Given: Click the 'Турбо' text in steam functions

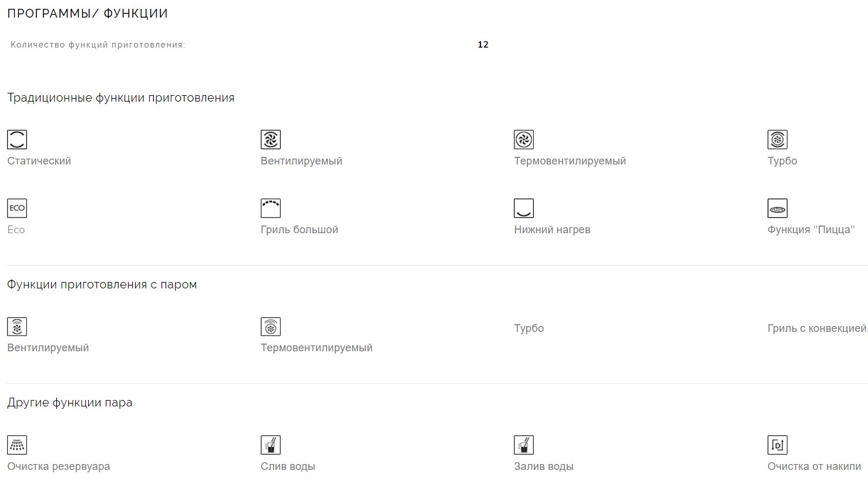Looking at the screenshot, I should coord(529,328).
